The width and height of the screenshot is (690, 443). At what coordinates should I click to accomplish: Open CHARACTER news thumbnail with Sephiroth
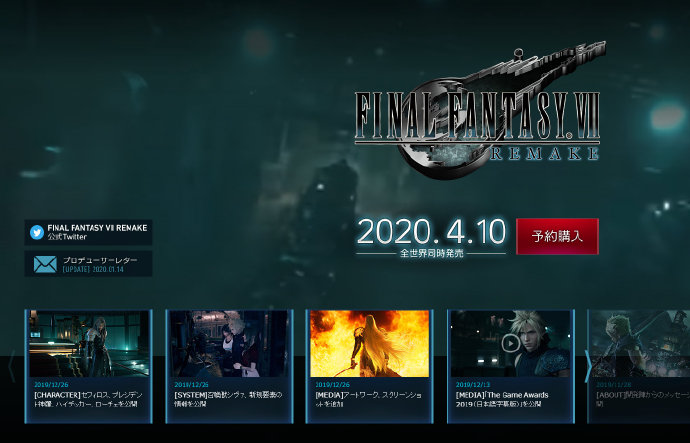click(89, 344)
